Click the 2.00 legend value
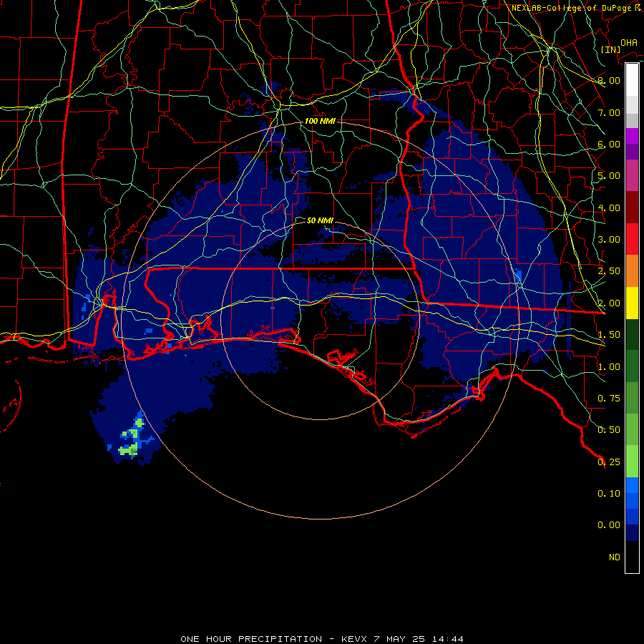 point(609,303)
